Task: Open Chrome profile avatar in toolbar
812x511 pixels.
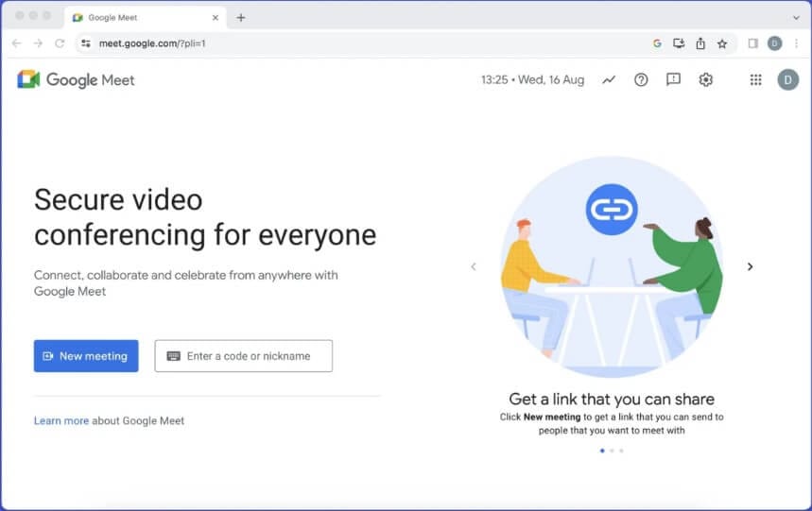Action: (775, 43)
